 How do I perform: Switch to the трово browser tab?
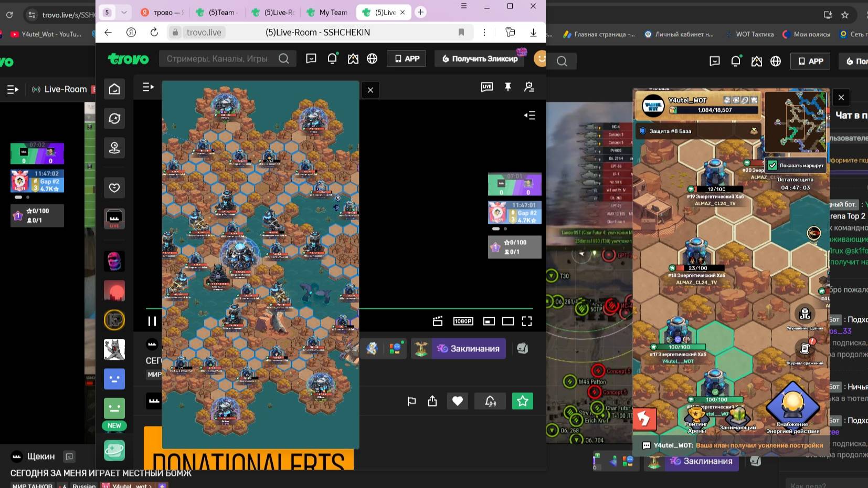pos(163,12)
